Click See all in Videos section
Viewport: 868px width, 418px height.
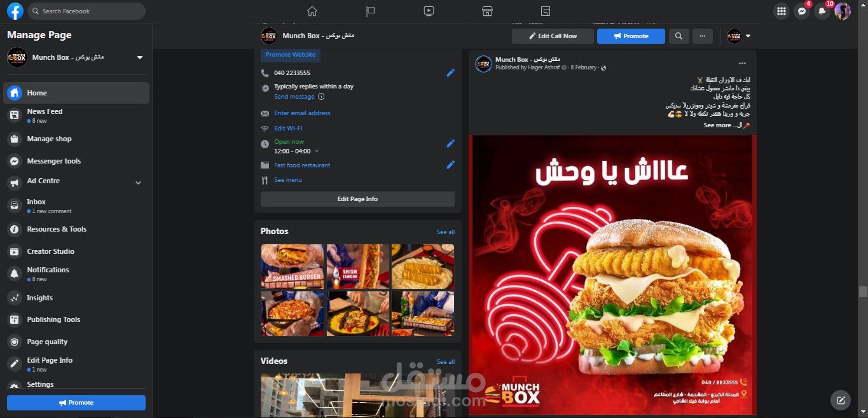446,362
